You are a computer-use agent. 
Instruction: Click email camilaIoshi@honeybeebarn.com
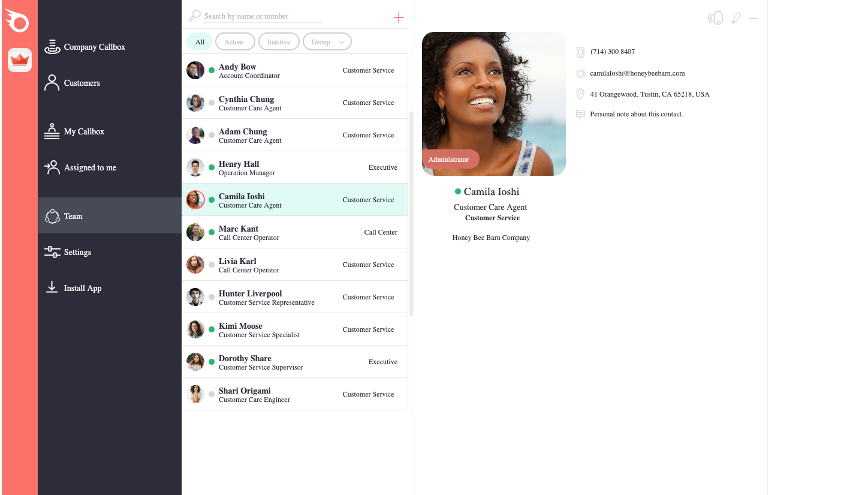pos(637,73)
